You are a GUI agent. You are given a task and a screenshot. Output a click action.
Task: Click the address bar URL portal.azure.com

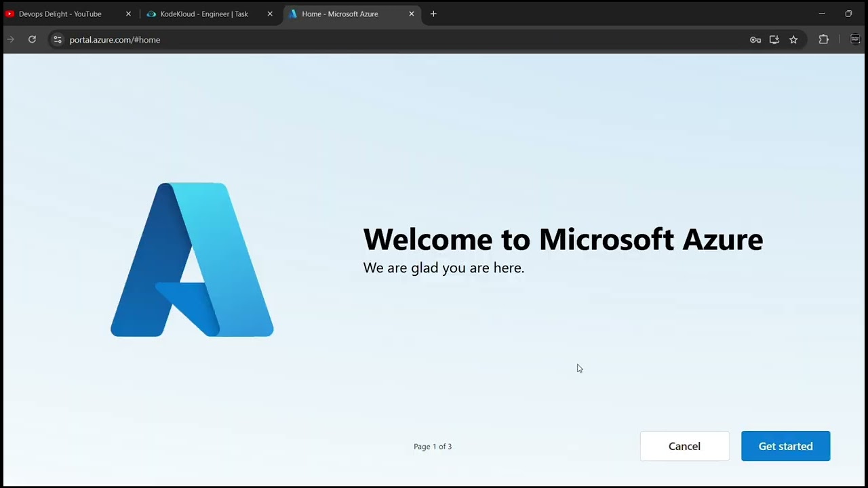[x=115, y=39]
